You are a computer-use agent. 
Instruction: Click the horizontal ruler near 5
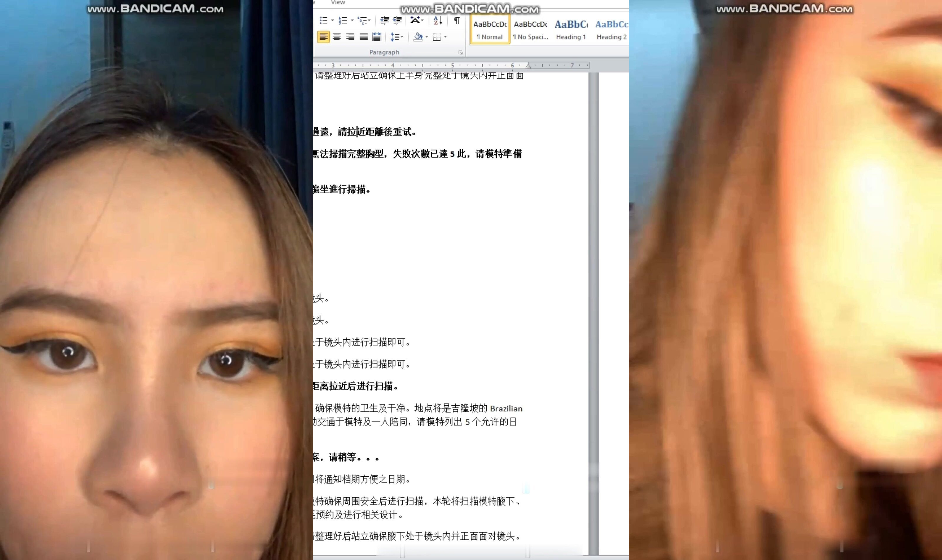(x=452, y=65)
